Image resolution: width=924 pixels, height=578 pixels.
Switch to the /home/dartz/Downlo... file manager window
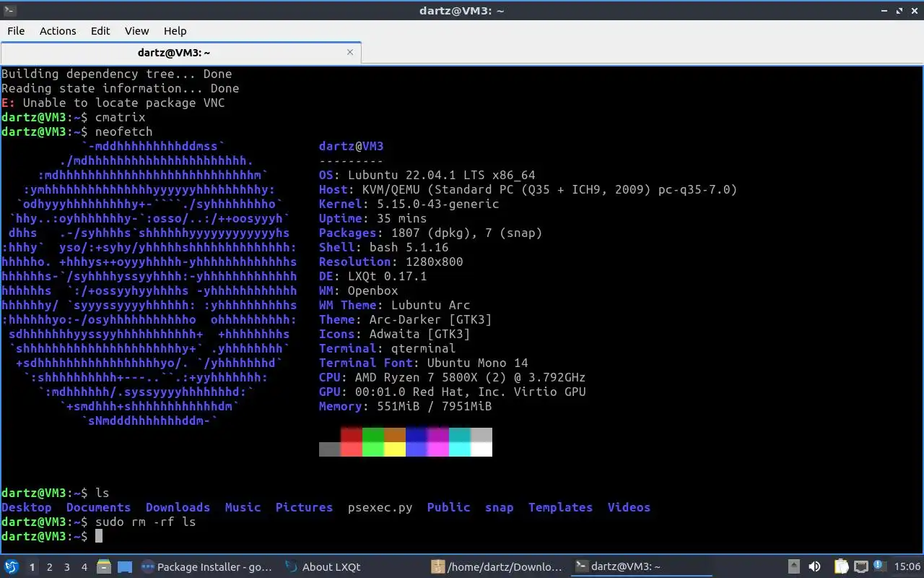click(x=497, y=566)
